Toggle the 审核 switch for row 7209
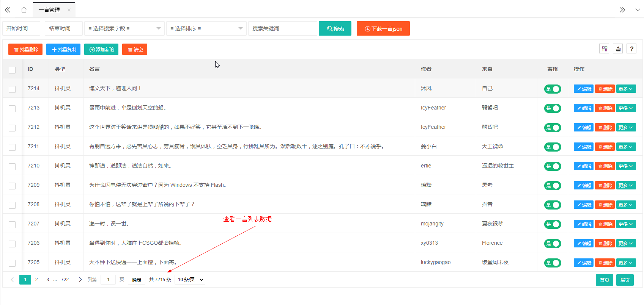This screenshot has width=644, height=305. click(553, 186)
